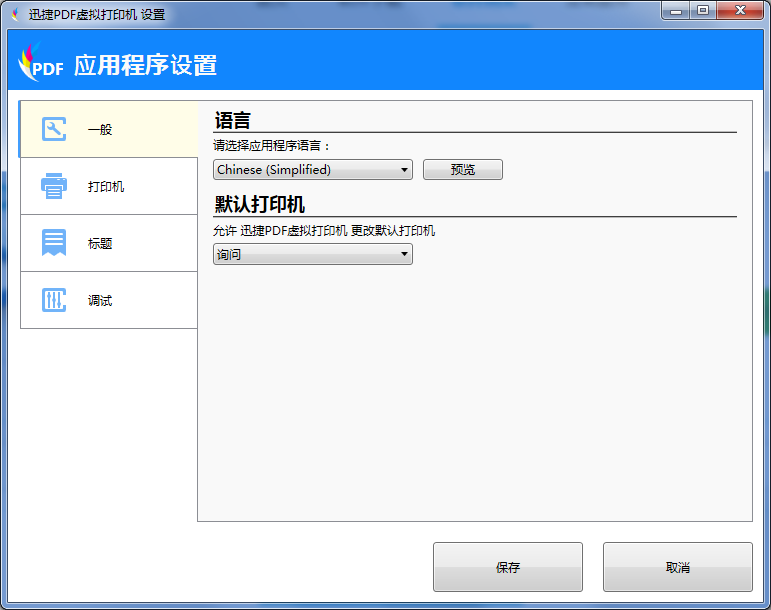Click the PDF logo in blue header
This screenshot has width=771, height=610.
(41, 62)
